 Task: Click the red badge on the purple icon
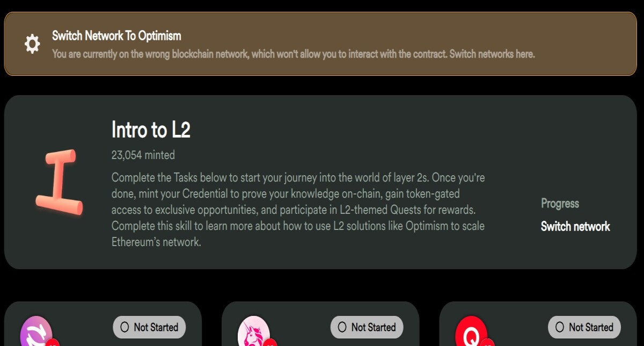click(53, 343)
